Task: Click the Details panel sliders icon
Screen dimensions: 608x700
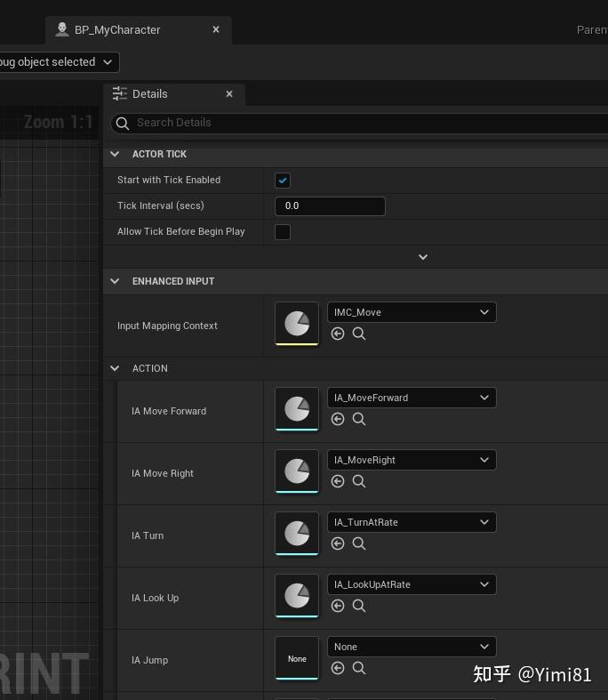Action: 119,93
